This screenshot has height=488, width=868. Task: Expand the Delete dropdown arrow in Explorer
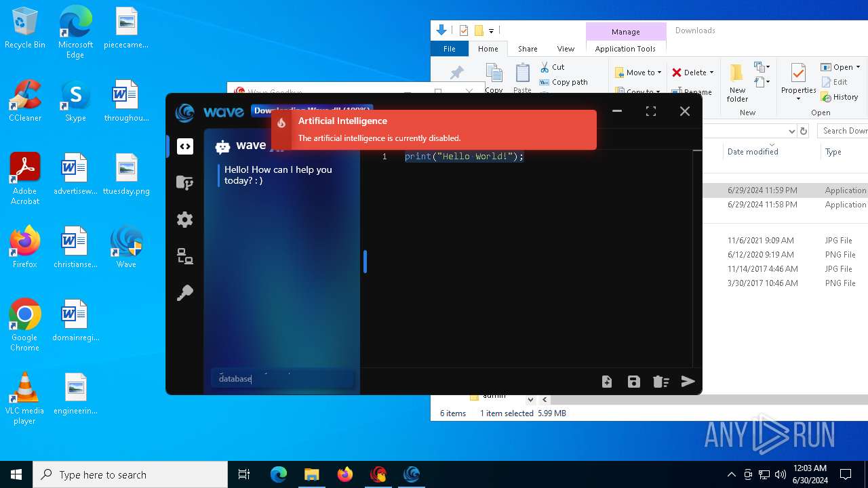(711, 73)
